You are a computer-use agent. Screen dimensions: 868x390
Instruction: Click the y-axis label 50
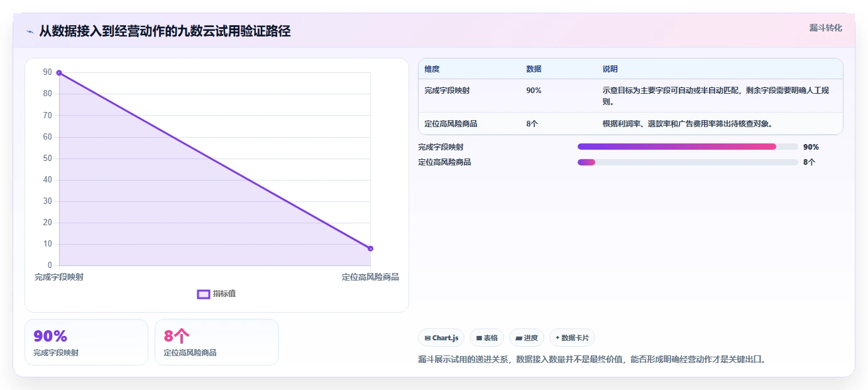click(48, 159)
